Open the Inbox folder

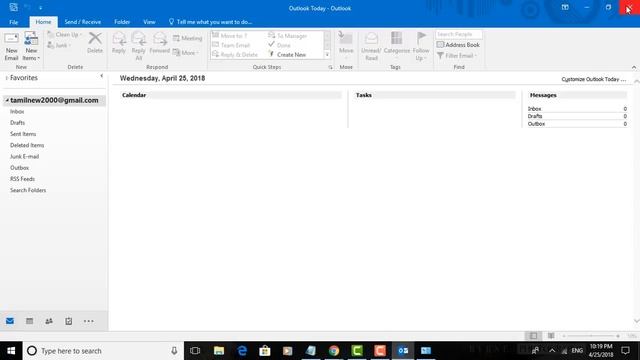point(17,111)
